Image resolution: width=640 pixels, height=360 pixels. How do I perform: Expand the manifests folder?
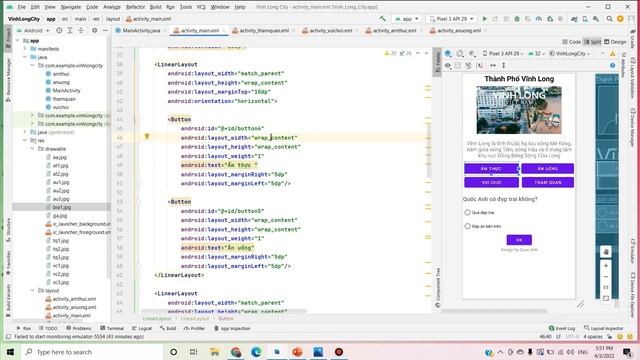coord(25,49)
